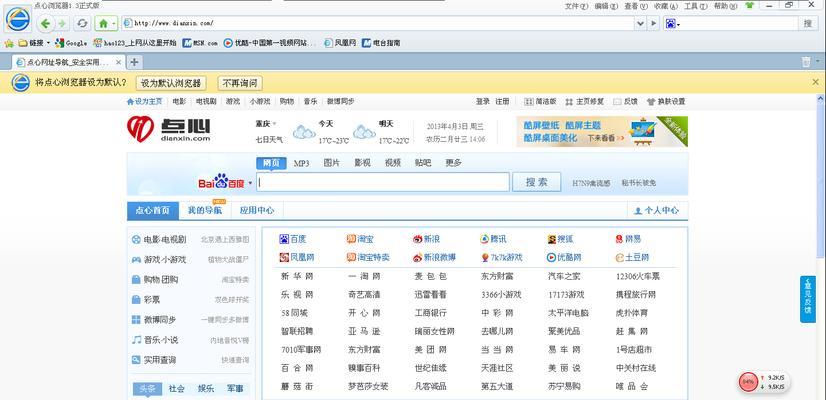Image resolution: width=826 pixels, height=400 pixels.
Task: Click the red 64% memory accelerator ball
Action: tap(748, 382)
